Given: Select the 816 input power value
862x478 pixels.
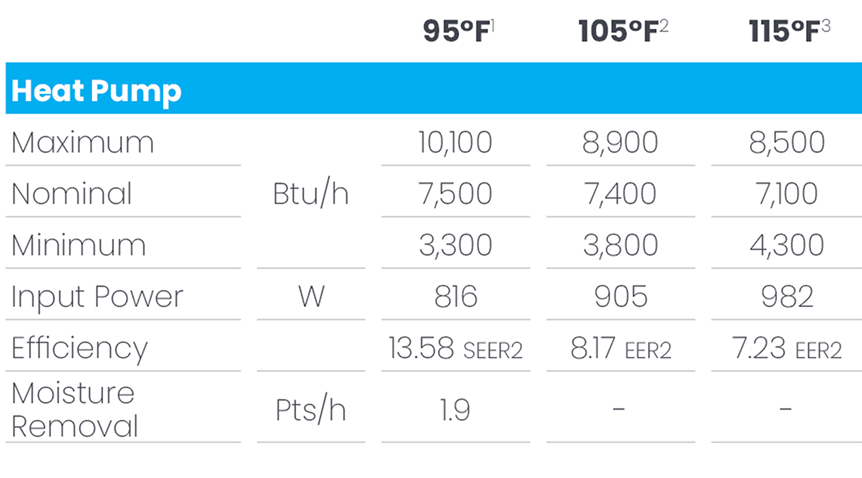Looking at the screenshot, I should (456, 297).
